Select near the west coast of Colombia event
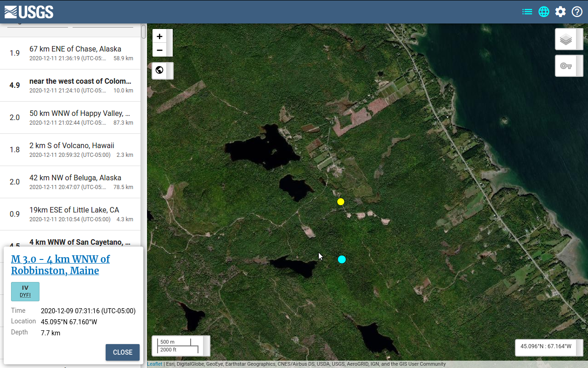The width and height of the screenshot is (588, 368). click(x=70, y=86)
